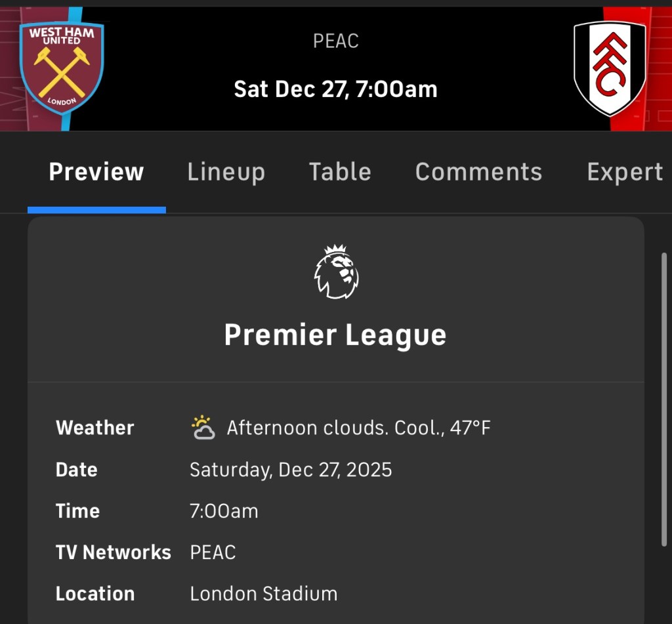Click the Afternoon clouds forecast text
Screen dimensions: 672x624
(358, 428)
